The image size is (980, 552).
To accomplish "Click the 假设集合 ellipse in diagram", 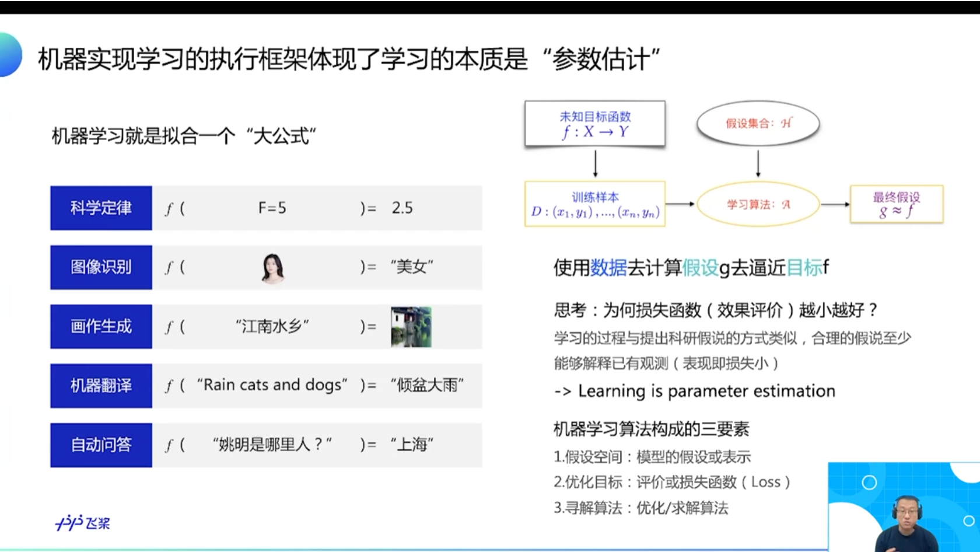I will click(758, 123).
